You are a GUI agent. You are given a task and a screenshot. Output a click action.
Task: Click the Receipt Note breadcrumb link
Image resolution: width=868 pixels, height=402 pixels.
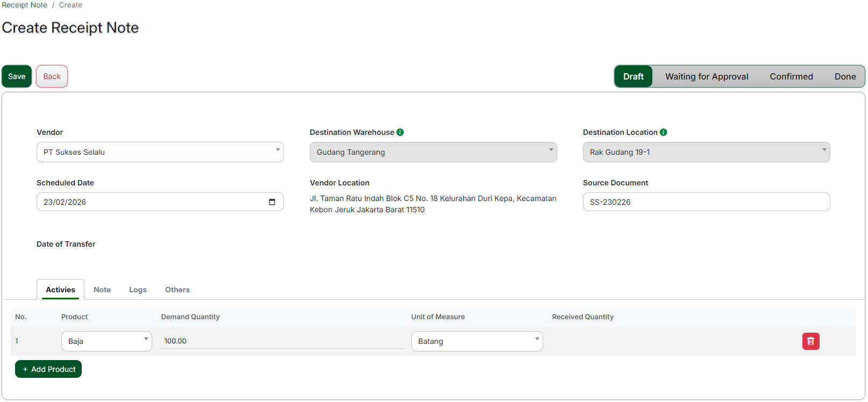click(x=24, y=5)
